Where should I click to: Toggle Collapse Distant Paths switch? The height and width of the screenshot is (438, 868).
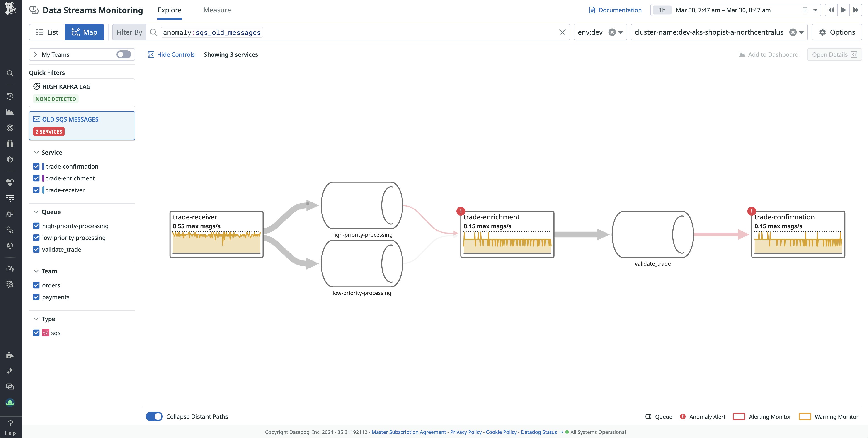tap(154, 416)
